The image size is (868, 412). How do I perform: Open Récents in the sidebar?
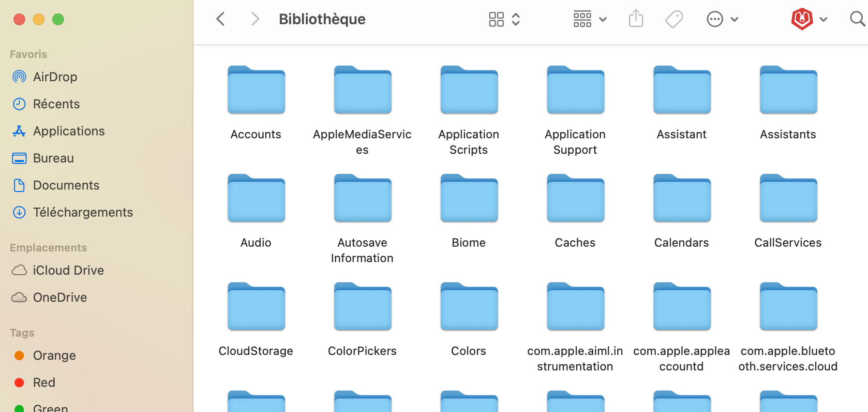(56, 104)
